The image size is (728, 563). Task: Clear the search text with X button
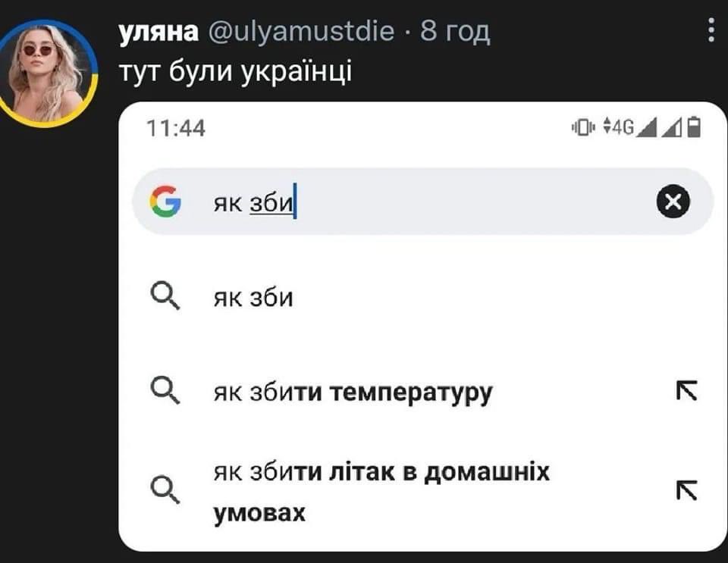(x=673, y=202)
